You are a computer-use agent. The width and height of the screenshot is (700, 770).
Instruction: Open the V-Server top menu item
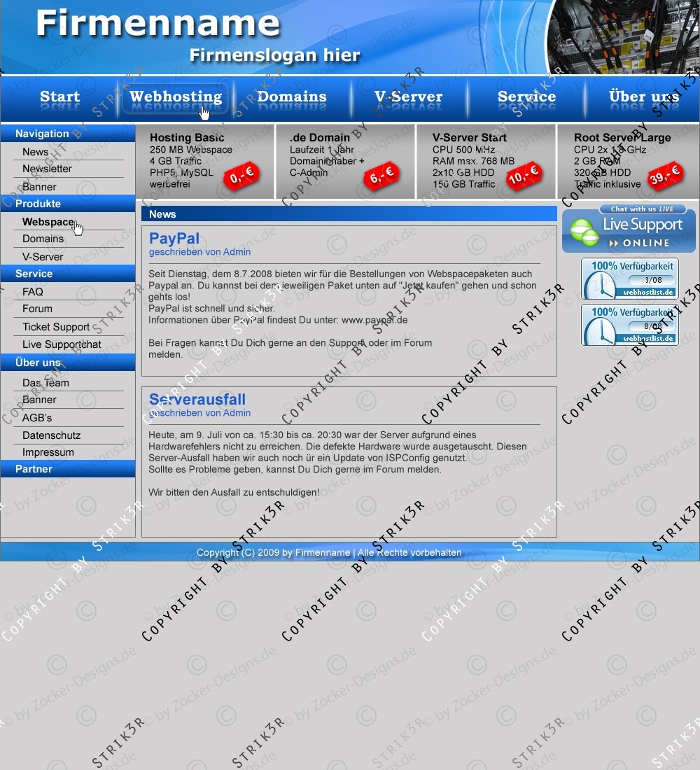tap(408, 97)
